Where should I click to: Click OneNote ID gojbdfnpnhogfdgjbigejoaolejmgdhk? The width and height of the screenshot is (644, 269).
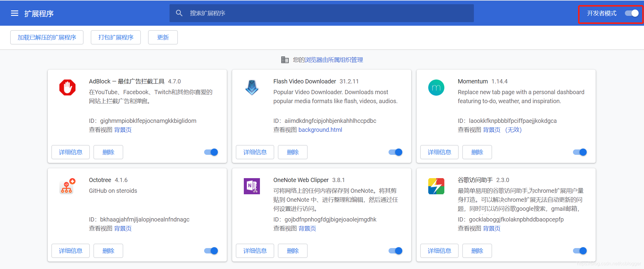tap(325, 219)
